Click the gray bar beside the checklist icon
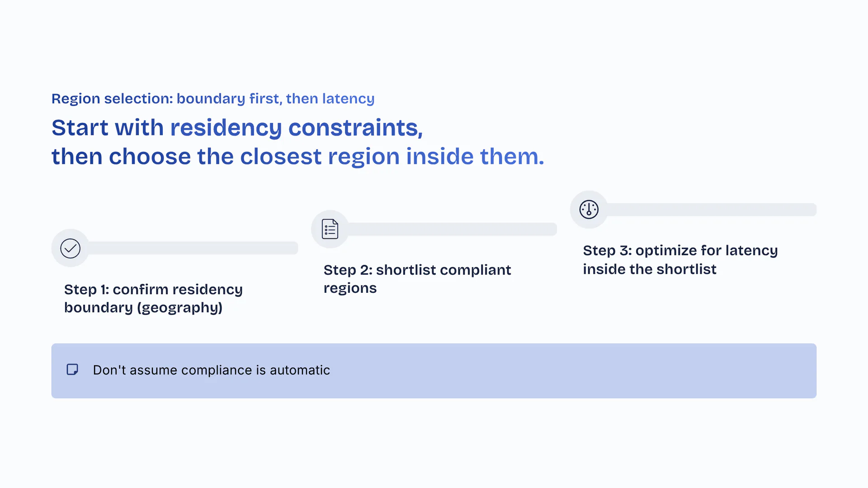This screenshot has height=488, width=868. 452,229
